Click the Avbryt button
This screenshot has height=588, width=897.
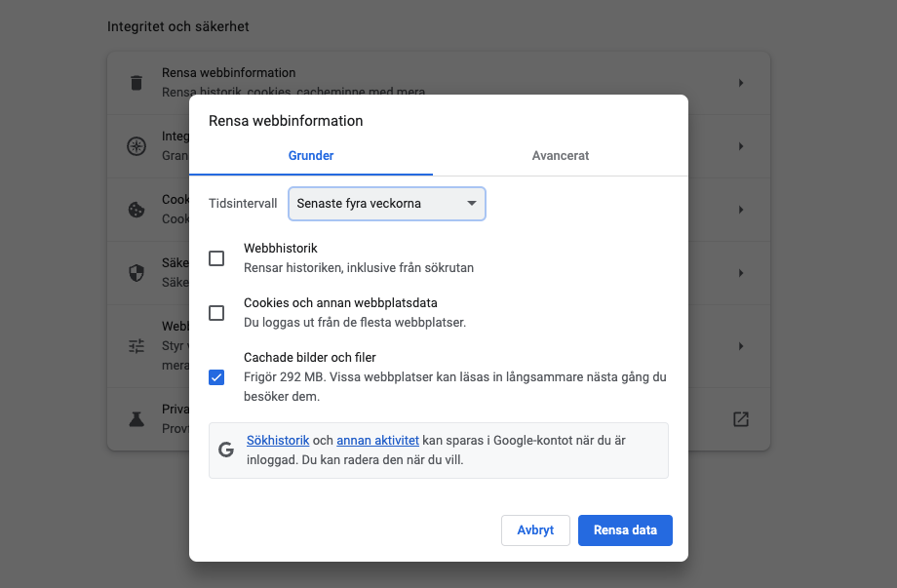(535, 530)
